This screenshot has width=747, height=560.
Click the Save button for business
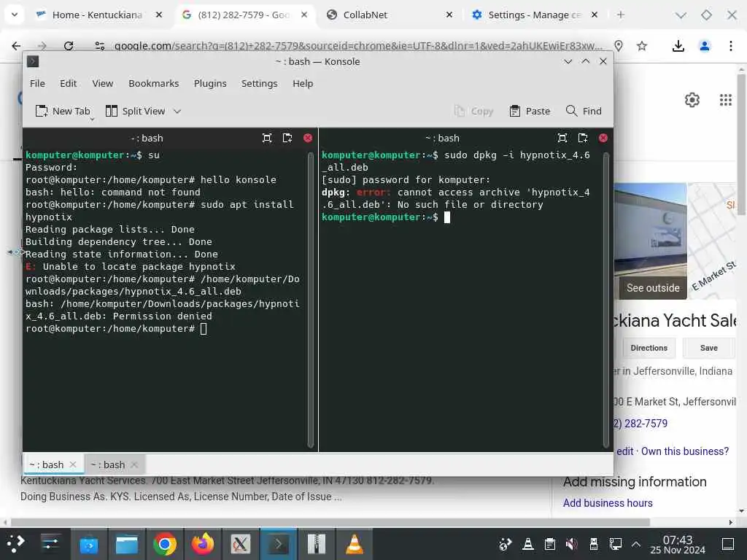click(x=709, y=348)
